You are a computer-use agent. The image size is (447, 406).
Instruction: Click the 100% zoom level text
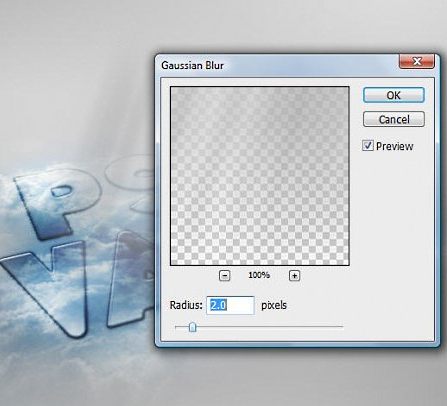(259, 275)
